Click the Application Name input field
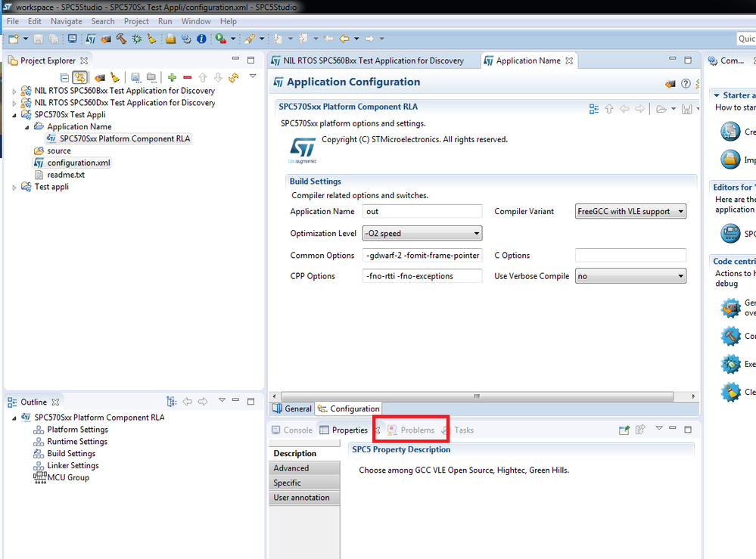The image size is (756, 559). (422, 212)
